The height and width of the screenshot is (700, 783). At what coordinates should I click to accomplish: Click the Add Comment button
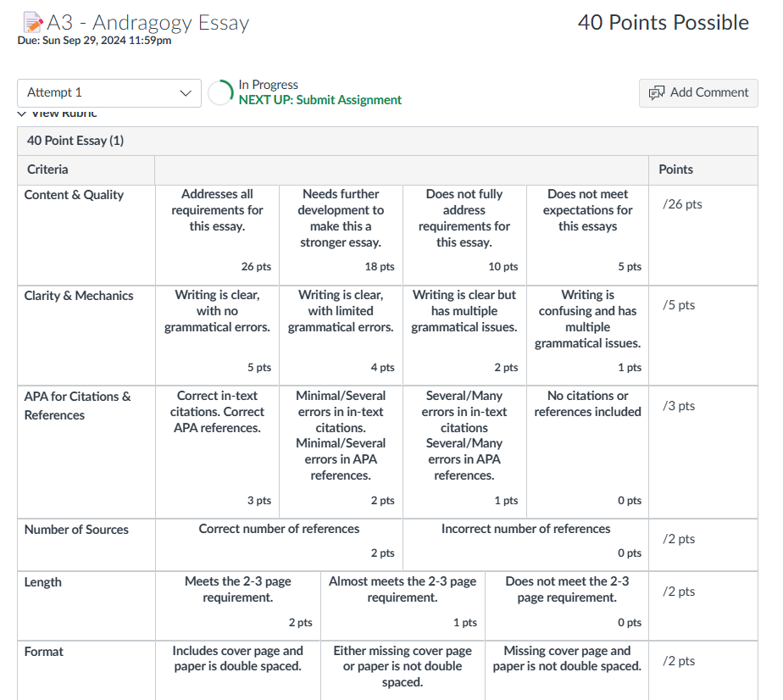click(698, 93)
